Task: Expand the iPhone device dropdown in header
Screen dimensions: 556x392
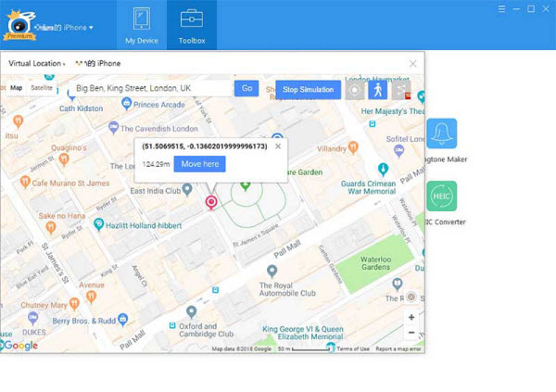Action: tap(91, 27)
